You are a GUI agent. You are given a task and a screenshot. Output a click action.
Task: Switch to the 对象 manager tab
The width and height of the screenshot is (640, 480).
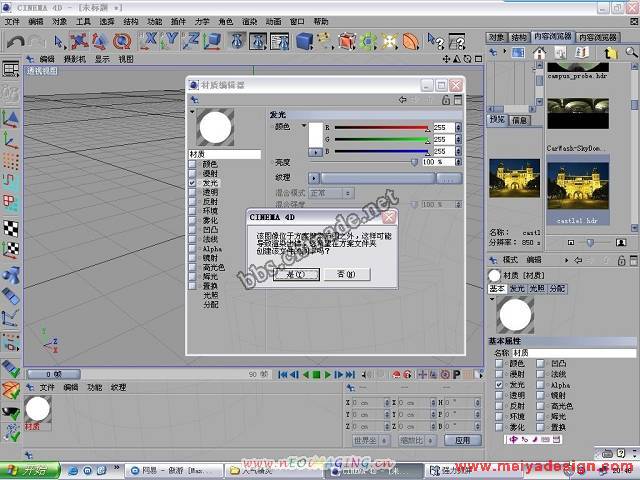(x=497, y=37)
